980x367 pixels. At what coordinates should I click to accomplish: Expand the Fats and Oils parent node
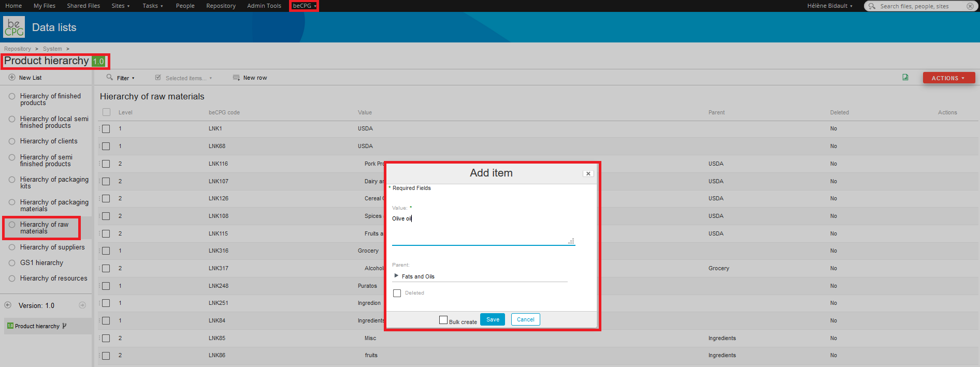click(x=396, y=276)
